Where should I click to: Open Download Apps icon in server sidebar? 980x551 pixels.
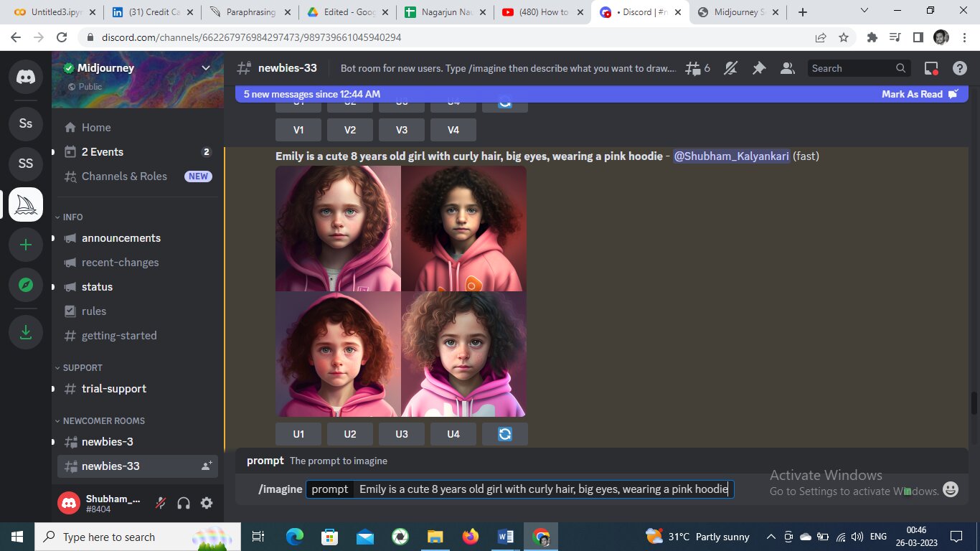pyautogui.click(x=26, y=332)
